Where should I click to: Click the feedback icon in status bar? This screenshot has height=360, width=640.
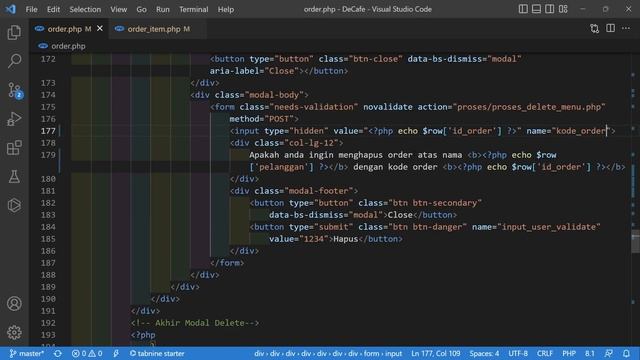[x=609, y=353]
